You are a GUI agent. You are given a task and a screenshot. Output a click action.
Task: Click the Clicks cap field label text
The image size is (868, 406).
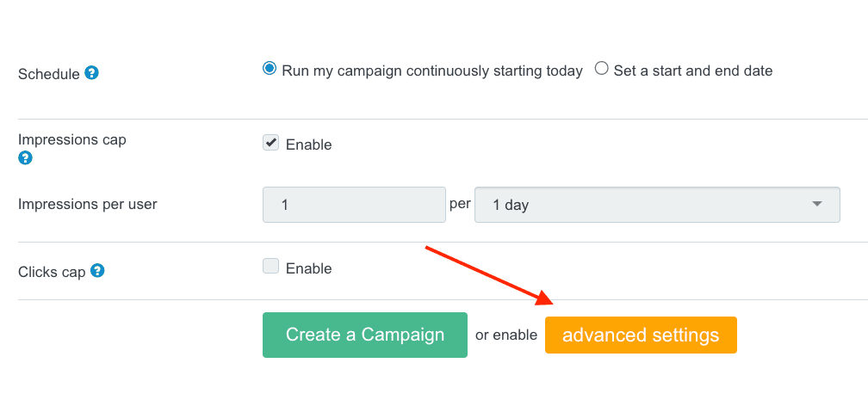(52, 272)
